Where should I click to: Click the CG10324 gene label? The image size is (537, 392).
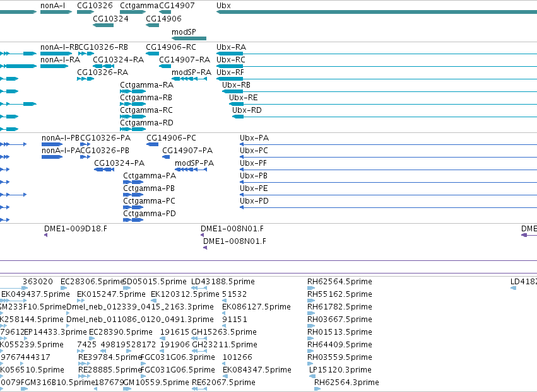click(x=110, y=18)
